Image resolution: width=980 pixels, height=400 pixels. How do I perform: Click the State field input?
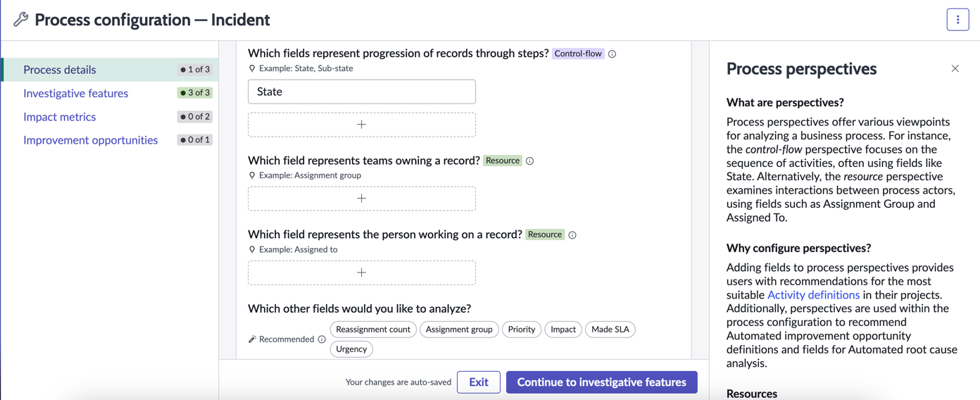pyautogui.click(x=362, y=92)
